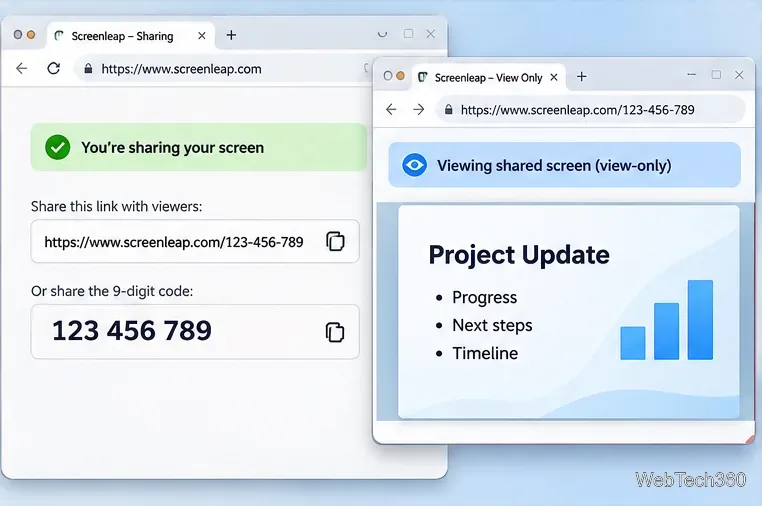The image size is (762, 506).
Task: Click Screenleap favicon on View Only tab
Action: [x=423, y=77]
